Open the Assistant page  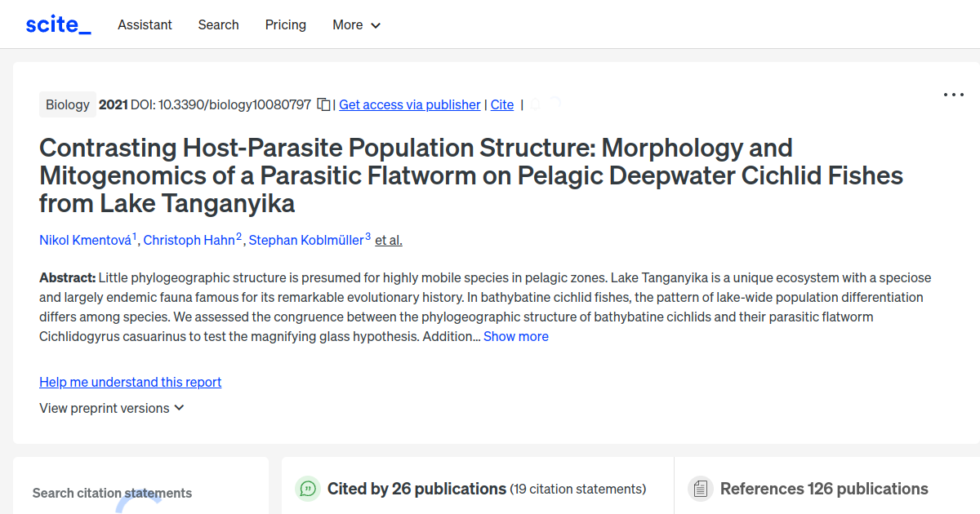click(x=145, y=24)
